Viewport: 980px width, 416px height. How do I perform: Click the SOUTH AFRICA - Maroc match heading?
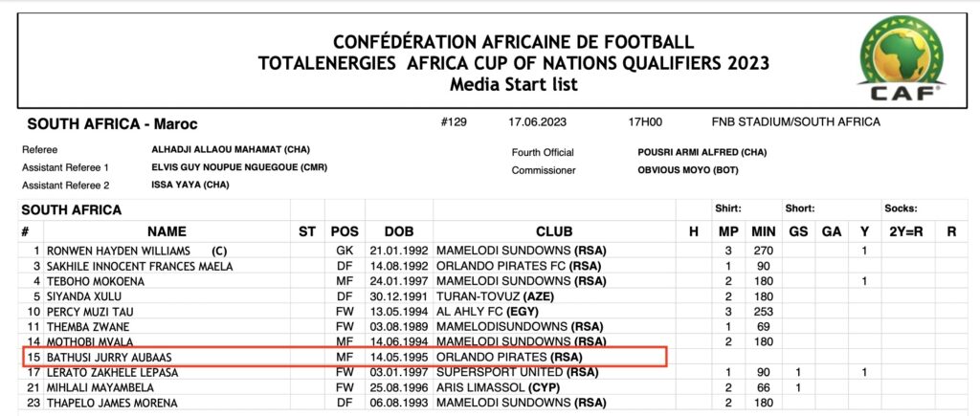[x=112, y=124]
